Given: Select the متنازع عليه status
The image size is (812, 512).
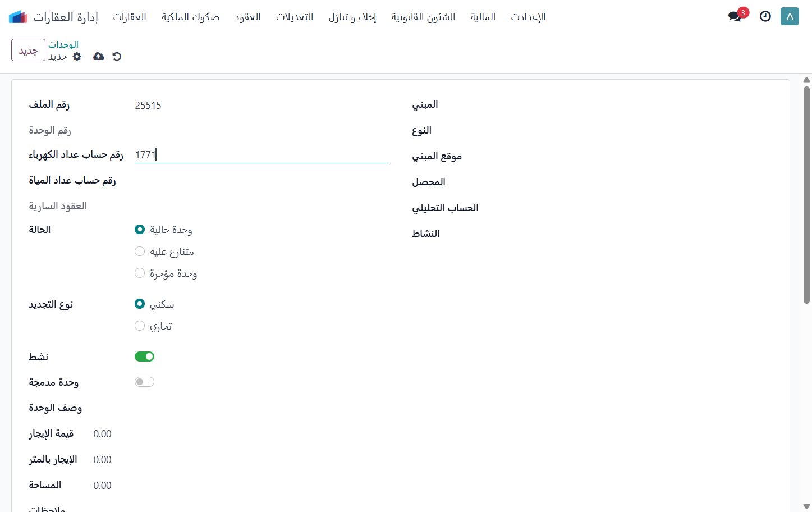Looking at the screenshot, I should 140,251.
